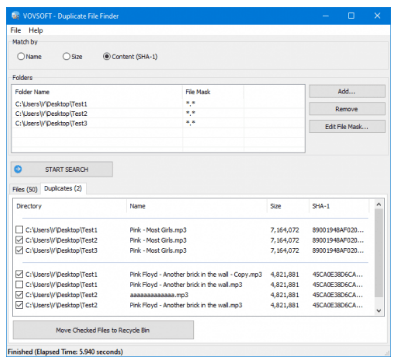Click the Finished elapsed time status text
The width and height of the screenshot is (399, 362).
(65, 352)
